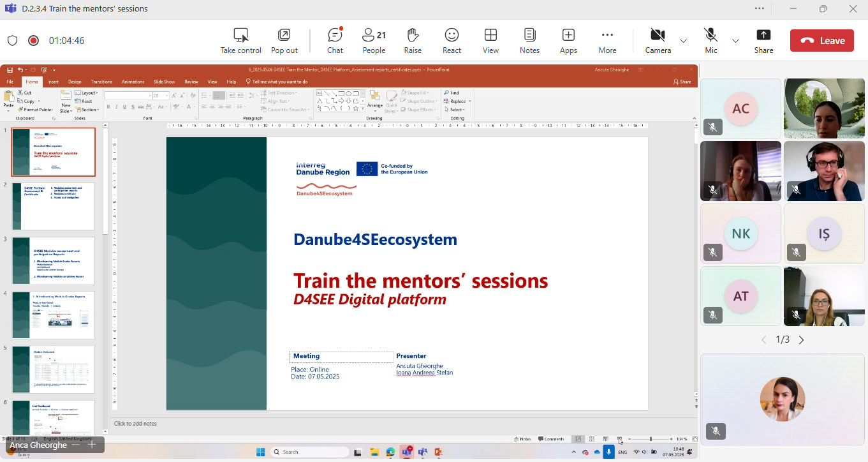The width and height of the screenshot is (868, 462).
Task: Open the Select dropdown in Editing group
Action: coord(454,109)
